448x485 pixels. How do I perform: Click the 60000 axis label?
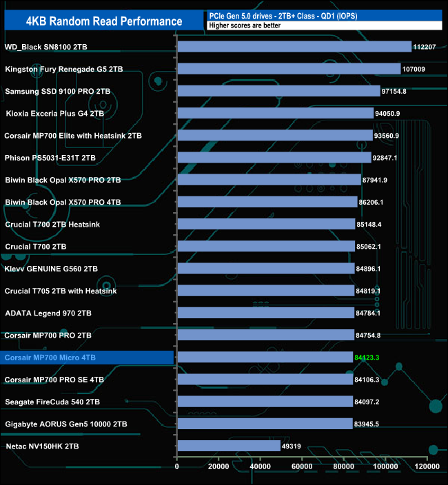[302, 466]
